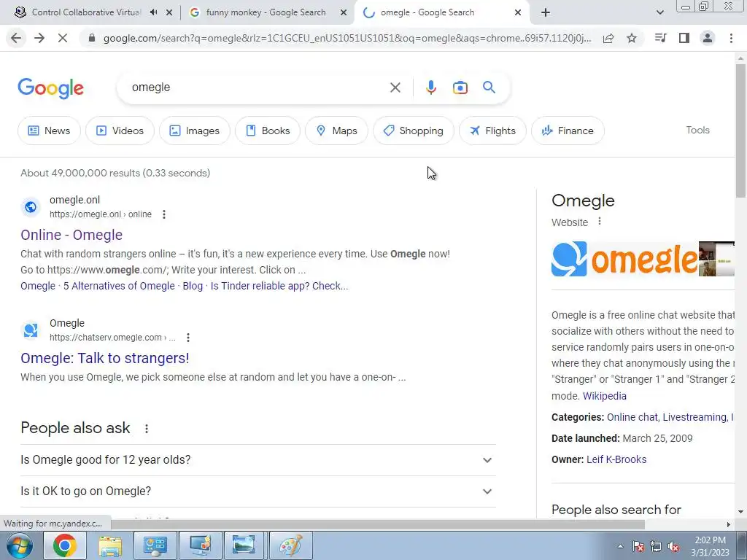Open the Paint taskbar icon
Screen dimensions: 747x560
[290, 545]
